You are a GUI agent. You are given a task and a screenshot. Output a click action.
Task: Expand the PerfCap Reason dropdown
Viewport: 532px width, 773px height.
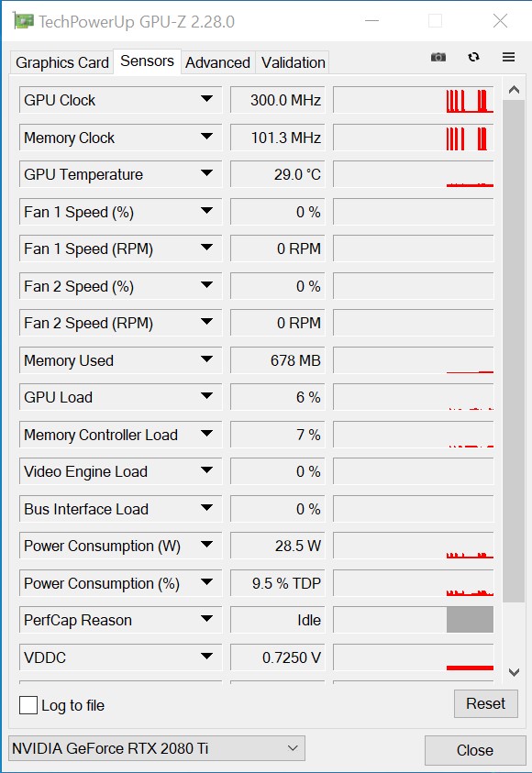point(206,619)
